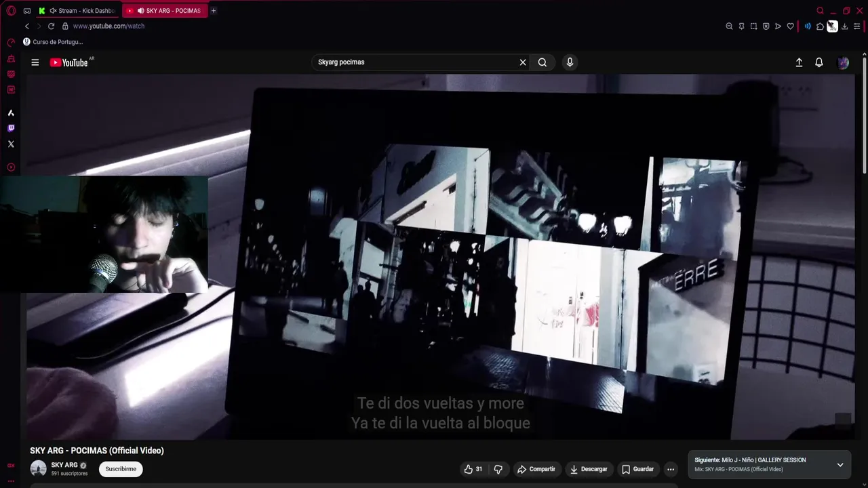
Task: Open YouTube notifications bell
Action: coord(819,62)
